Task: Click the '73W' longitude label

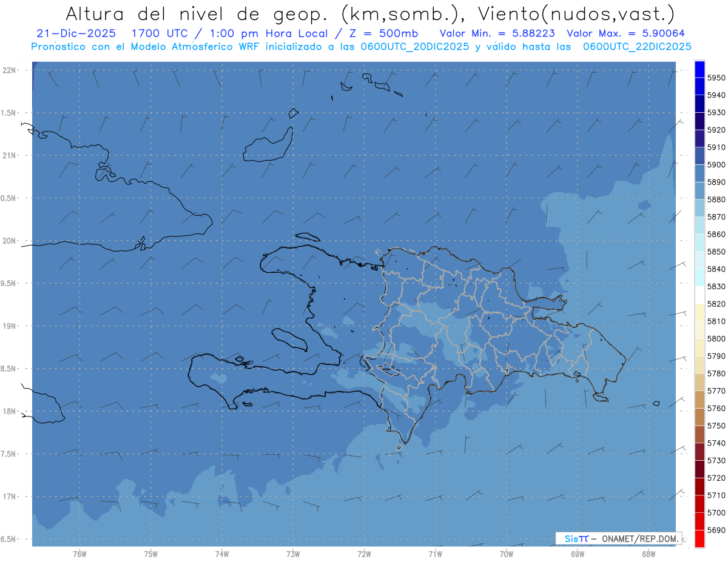Action: click(293, 554)
